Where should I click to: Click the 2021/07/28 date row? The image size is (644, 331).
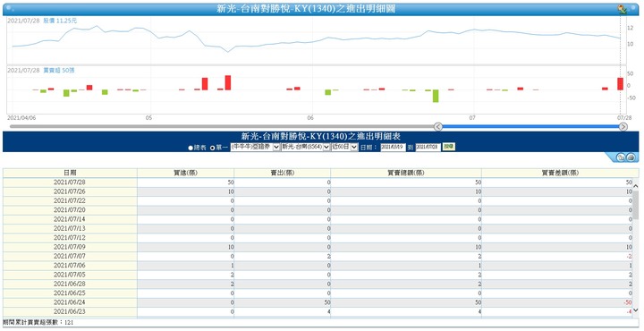click(x=70, y=182)
